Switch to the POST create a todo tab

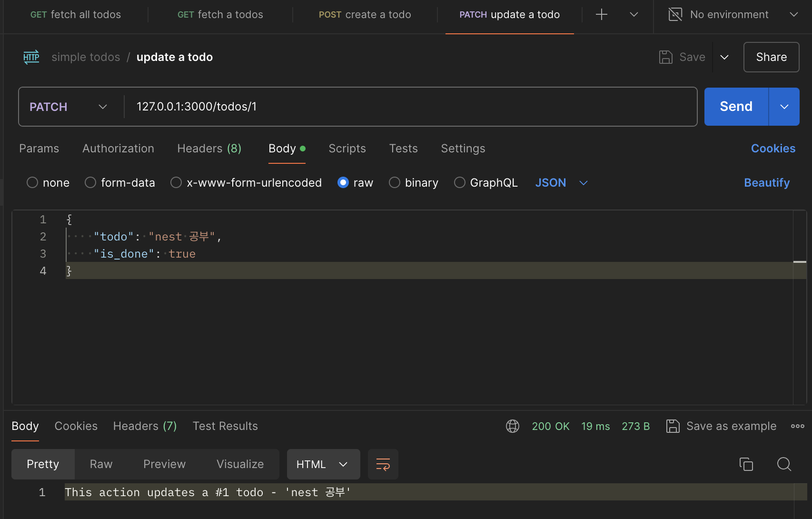point(365,15)
